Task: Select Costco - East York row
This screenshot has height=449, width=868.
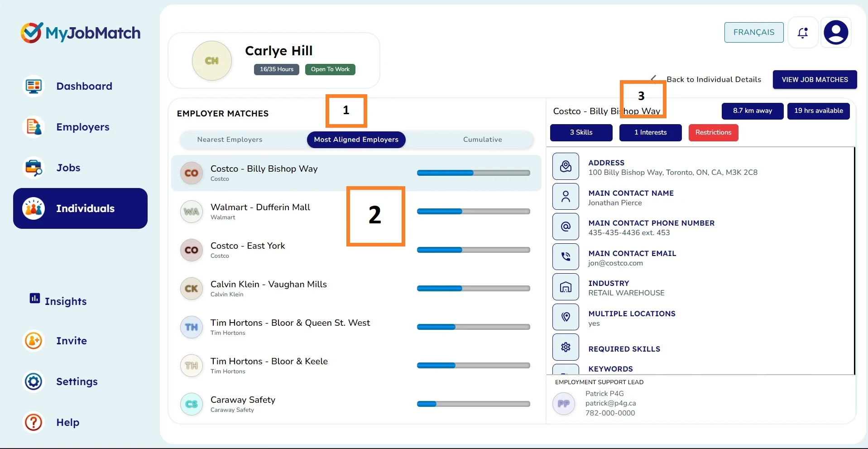Action: point(356,250)
